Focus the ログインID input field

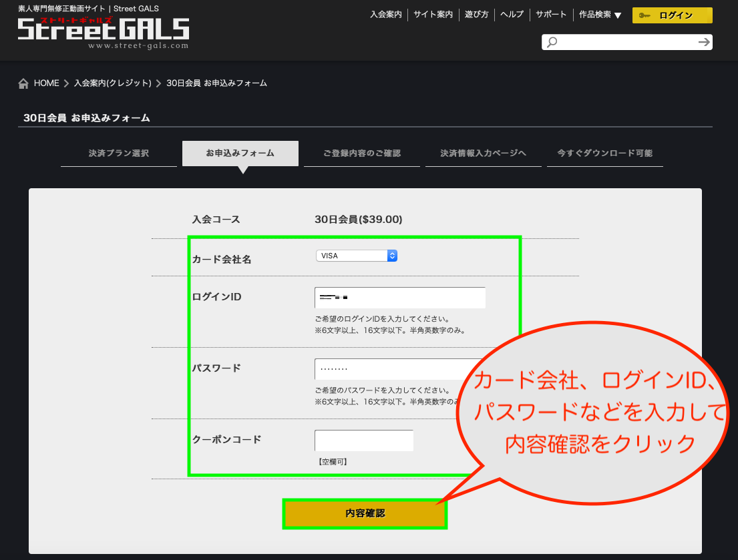(399, 298)
